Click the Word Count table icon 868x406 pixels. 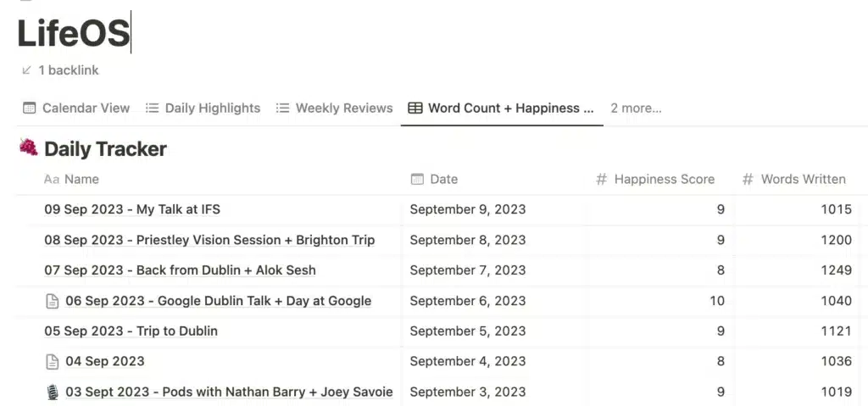click(415, 108)
